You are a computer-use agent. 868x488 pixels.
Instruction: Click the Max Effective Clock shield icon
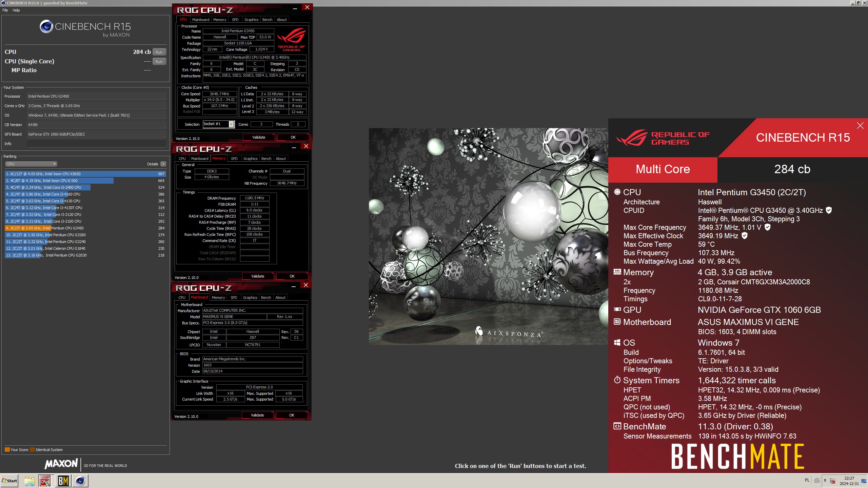click(745, 236)
